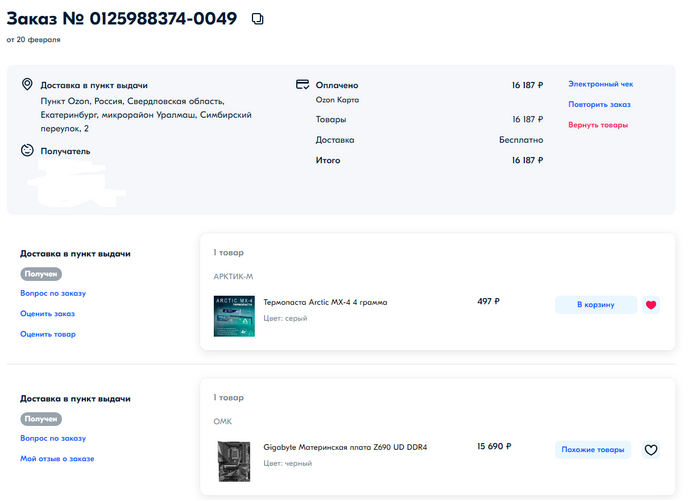Click the Бесплатно delivery value
Viewport: 700px width, 501px height.
coord(521,140)
